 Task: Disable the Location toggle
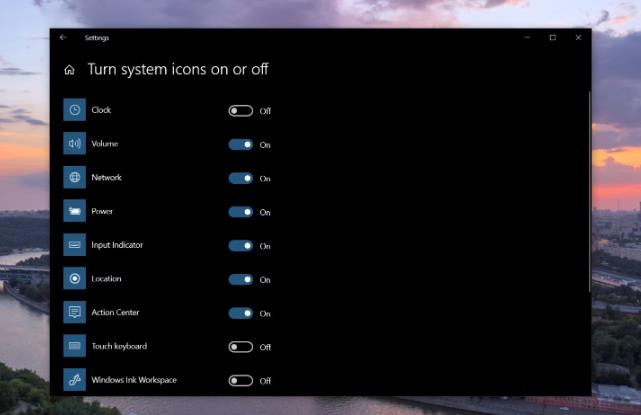241,279
